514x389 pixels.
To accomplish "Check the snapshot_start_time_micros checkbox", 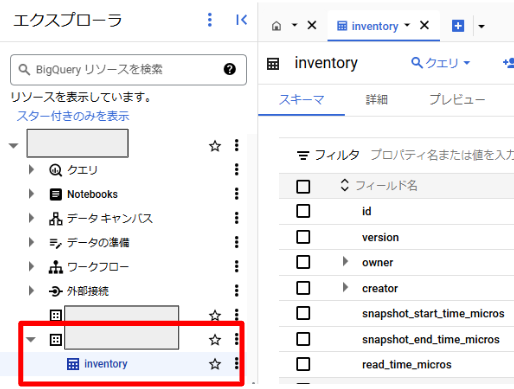I will pos(303,313).
